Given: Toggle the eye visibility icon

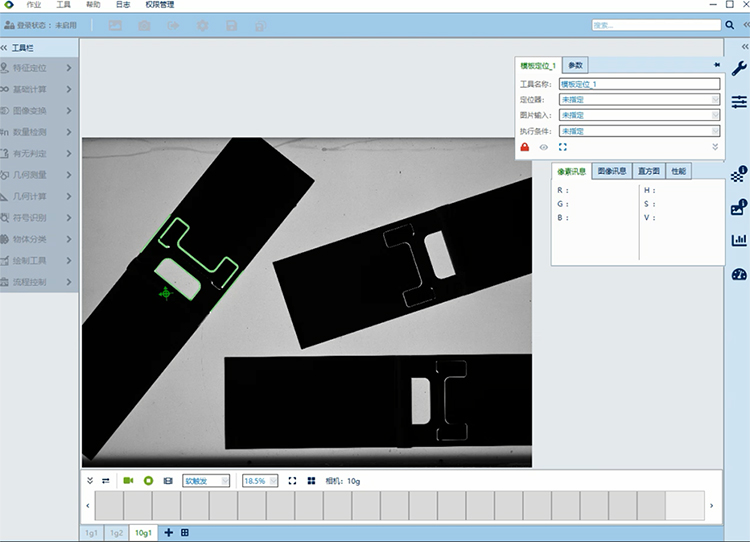Looking at the screenshot, I should point(544,147).
